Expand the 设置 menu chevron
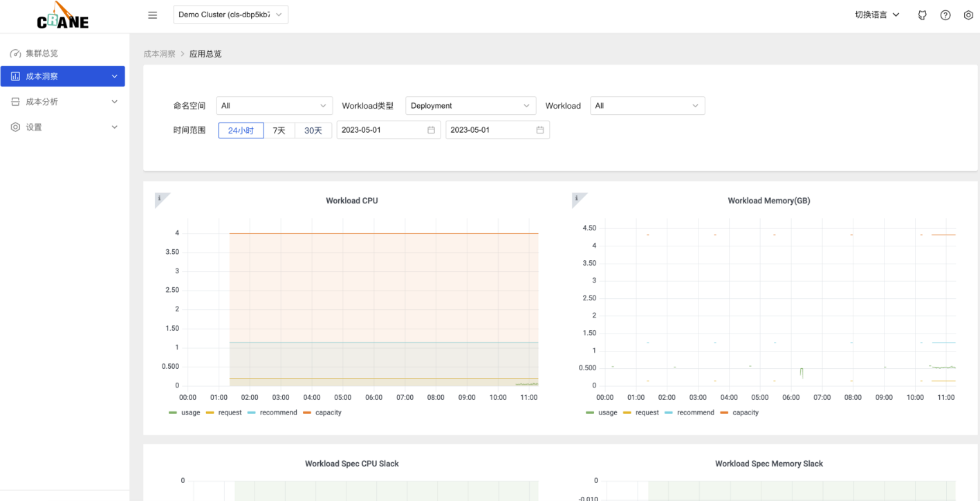980x501 pixels. [x=115, y=127]
